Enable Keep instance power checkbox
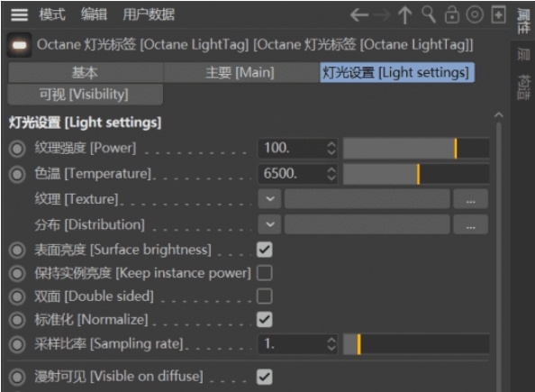Screen dimensions: 535x392 [265, 273]
